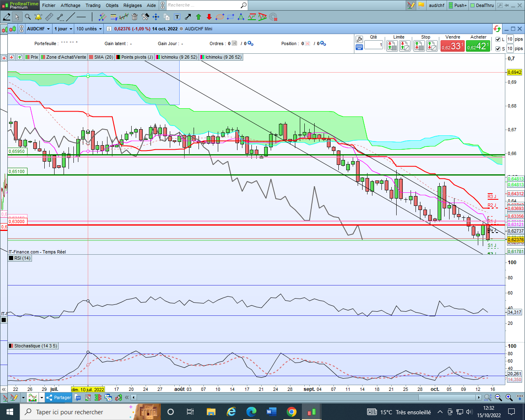
Task: Select the text annotation tool
Action: pyautogui.click(x=177, y=17)
